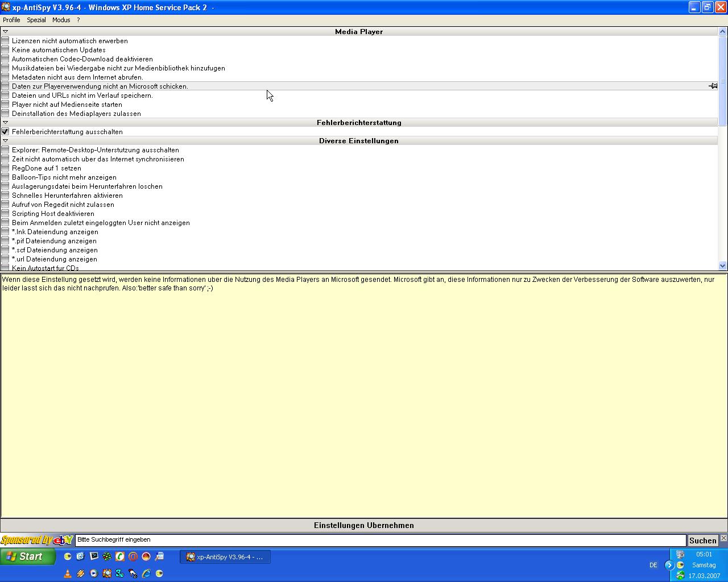
Task: Enable Daten zur Playerverwendung nicht an Microsoft schicken
Action: click(5, 86)
